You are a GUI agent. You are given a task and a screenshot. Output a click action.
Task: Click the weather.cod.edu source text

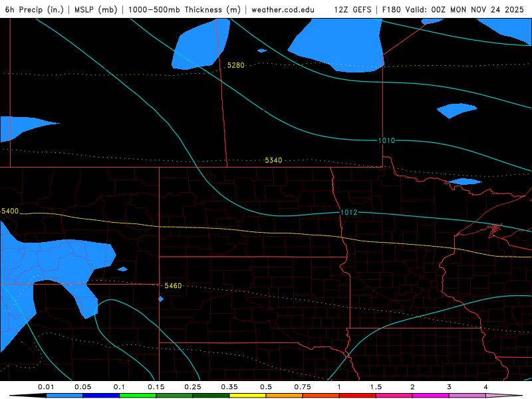(283, 9)
